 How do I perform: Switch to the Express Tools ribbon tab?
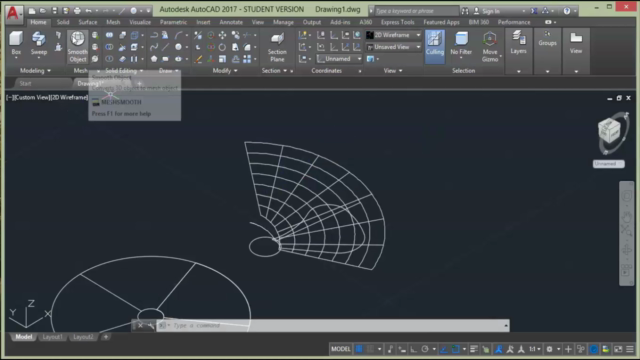click(x=398, y=22)
